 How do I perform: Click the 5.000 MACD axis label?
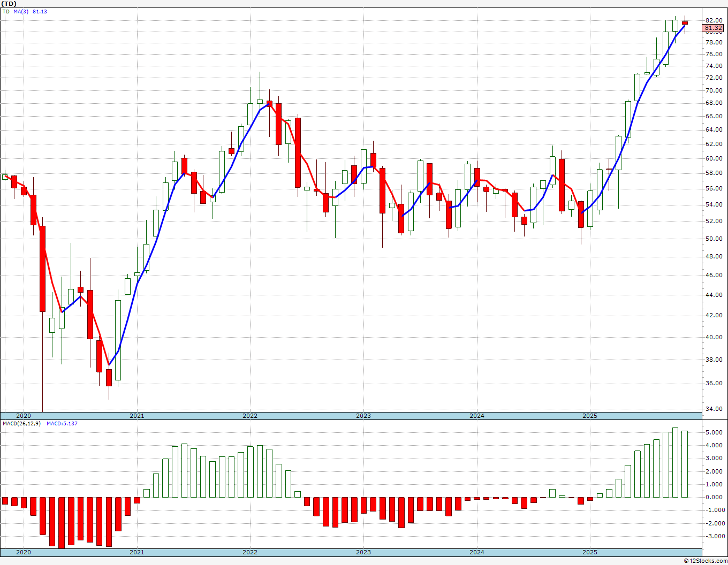click(x=715, y=432)
